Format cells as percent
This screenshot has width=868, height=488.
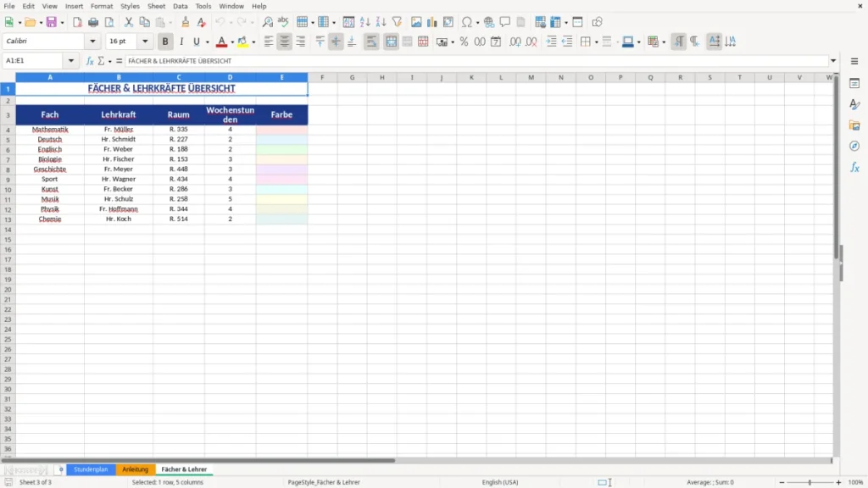(464, 42)
